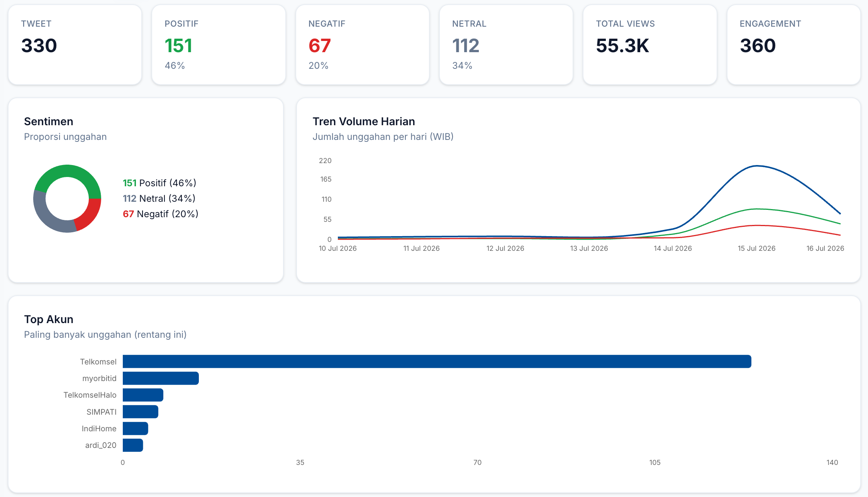
Task: Click the 165 label on the trend y-axis
Action: coord(326,179)
